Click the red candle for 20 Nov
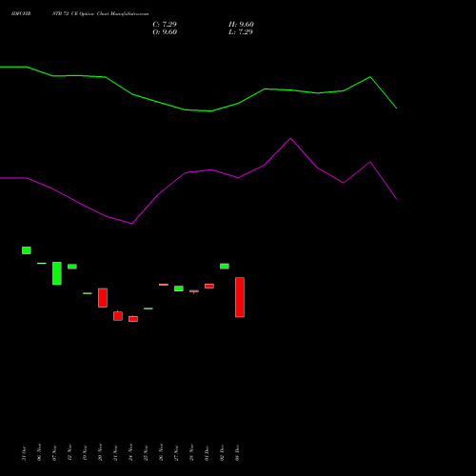 click(x=103, y=298)
